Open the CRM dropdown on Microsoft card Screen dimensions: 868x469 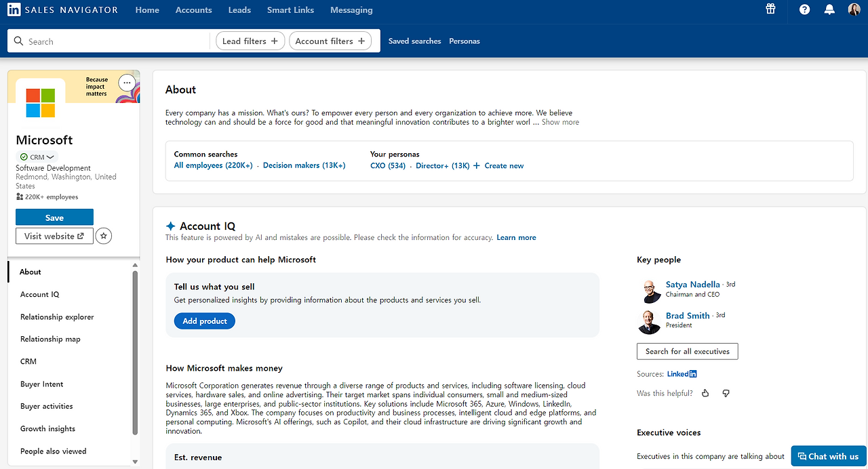coord(37,157)
